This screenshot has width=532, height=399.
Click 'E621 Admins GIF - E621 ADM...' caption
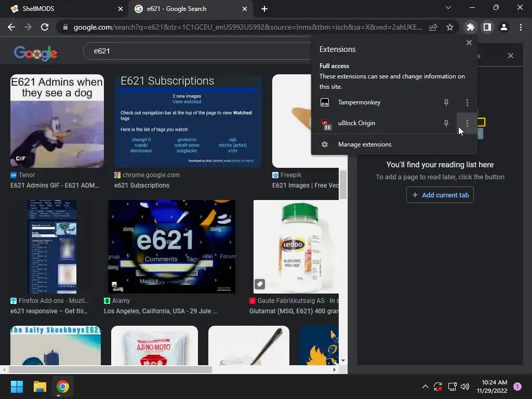[55, 185]
